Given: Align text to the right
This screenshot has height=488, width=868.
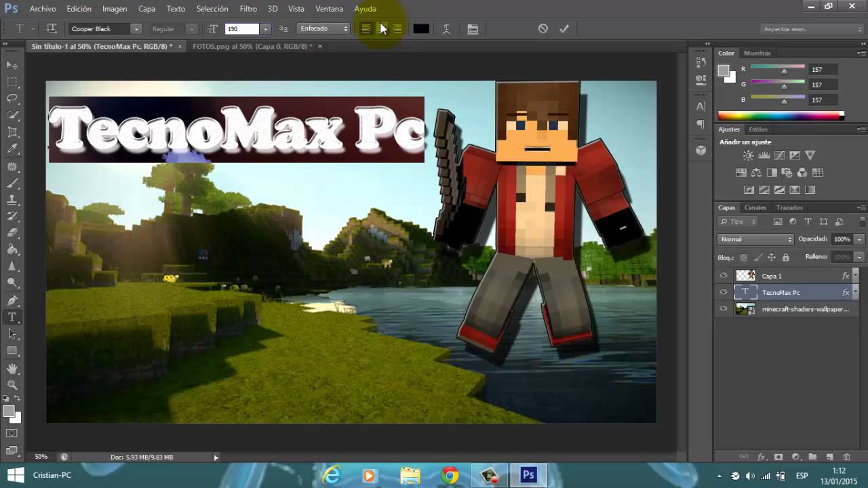Looking at the screenshot, I should [397, 28].
